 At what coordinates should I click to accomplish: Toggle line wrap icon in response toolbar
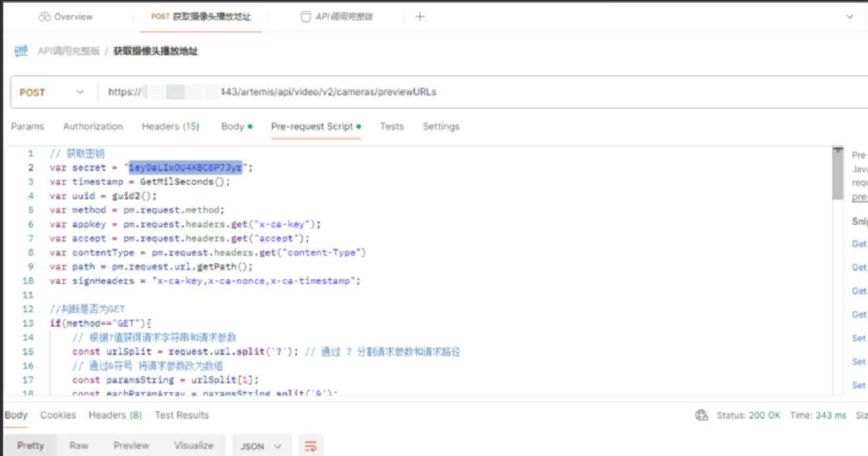click(310, 445)
